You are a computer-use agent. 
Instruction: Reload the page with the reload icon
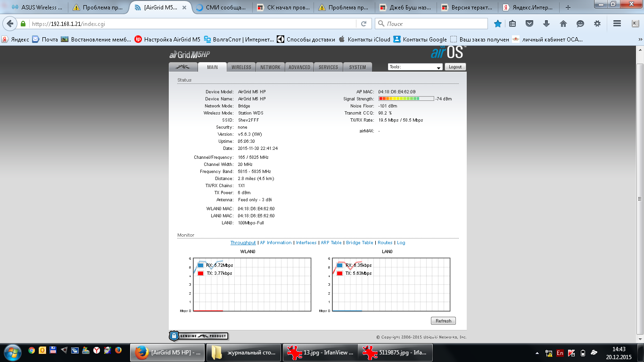point(363,24)
